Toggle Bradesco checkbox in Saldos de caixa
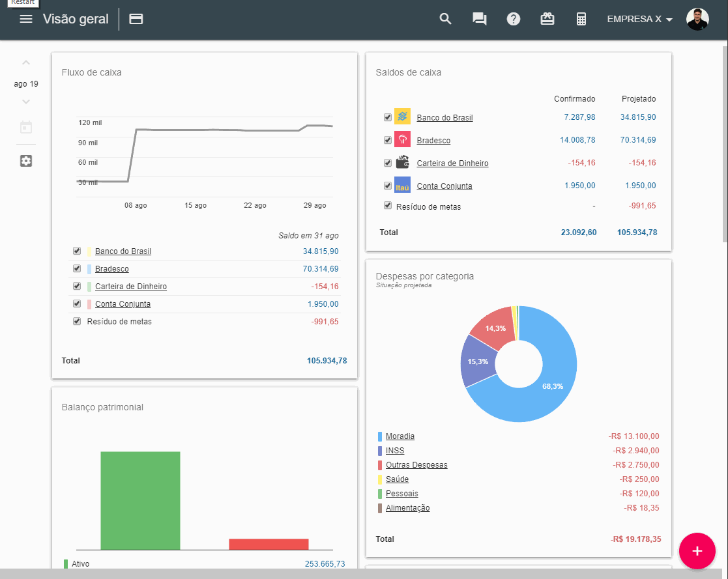This screenshot has height=579, width=728. click(388, 140)
